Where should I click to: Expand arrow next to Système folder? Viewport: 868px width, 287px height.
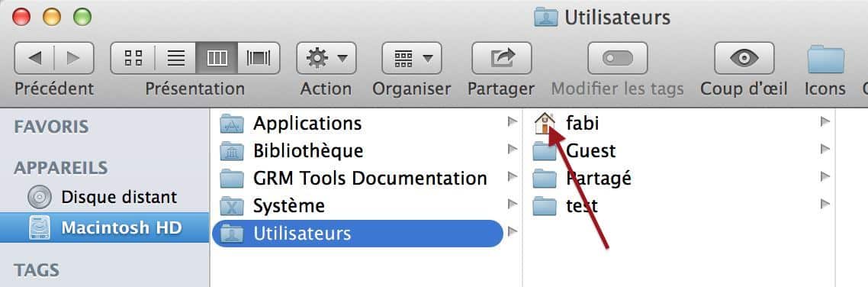tap(513, 205)
